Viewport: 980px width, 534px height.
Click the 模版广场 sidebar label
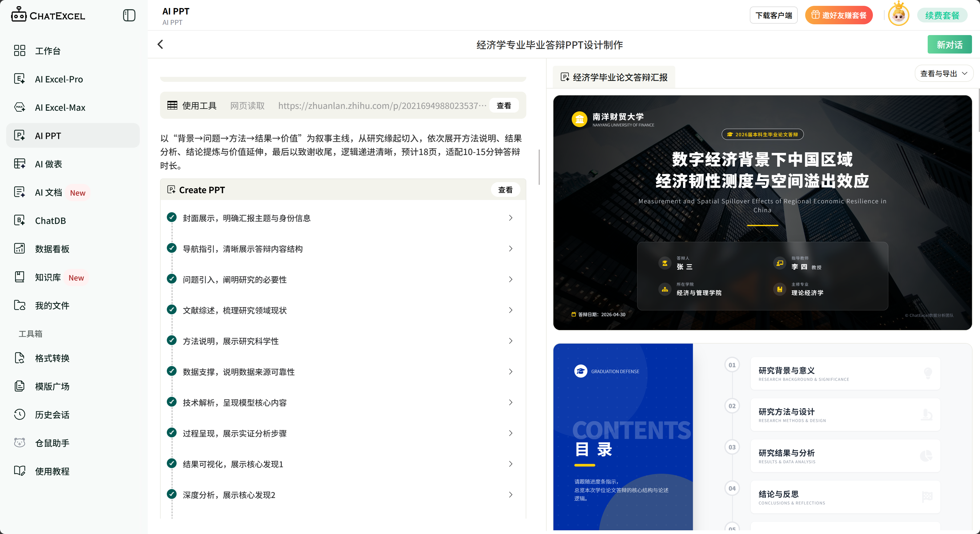(52, 386)
